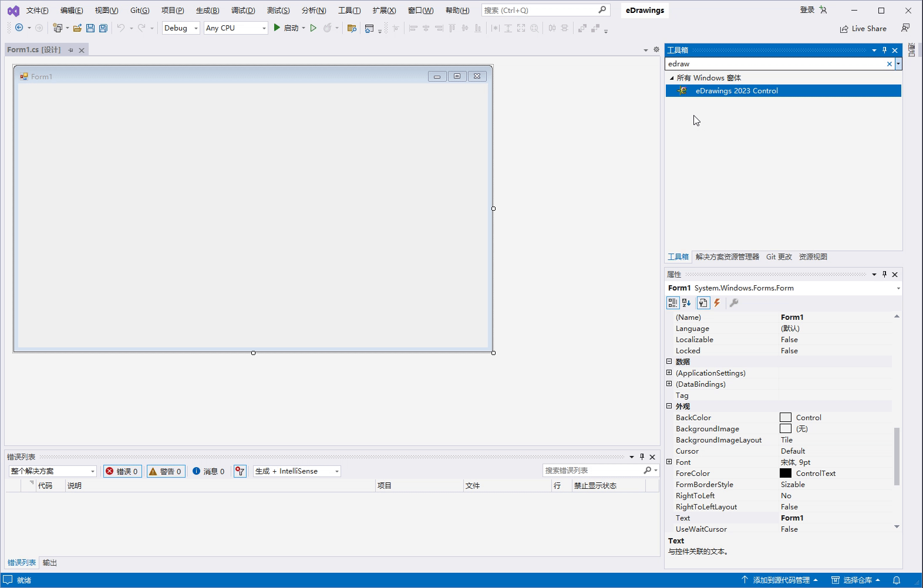Expand the (DataBindings) property
The height and width of the screenshot is (588, 923).
tap(669, 384)
